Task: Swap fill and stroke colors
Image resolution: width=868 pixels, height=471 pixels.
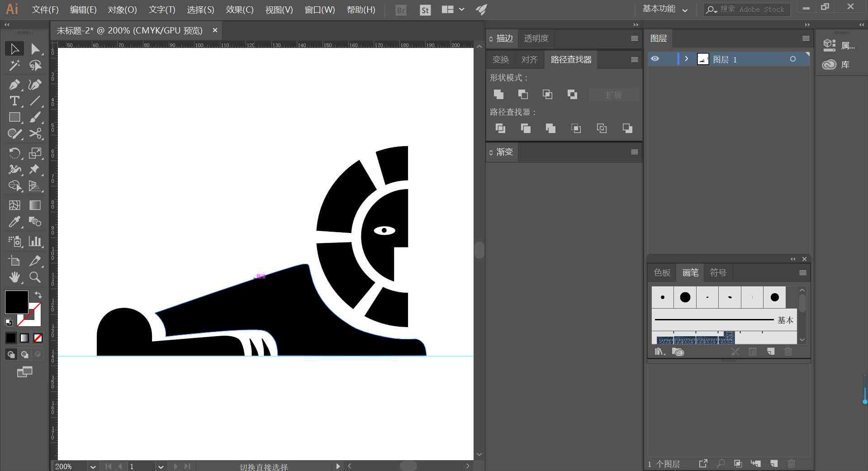Action: 38,295
